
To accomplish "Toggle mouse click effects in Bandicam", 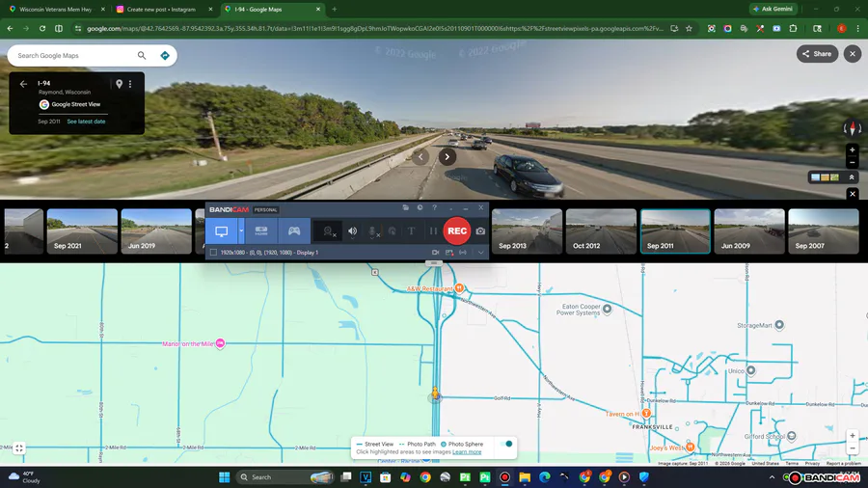I will click(x=392, y=231).
